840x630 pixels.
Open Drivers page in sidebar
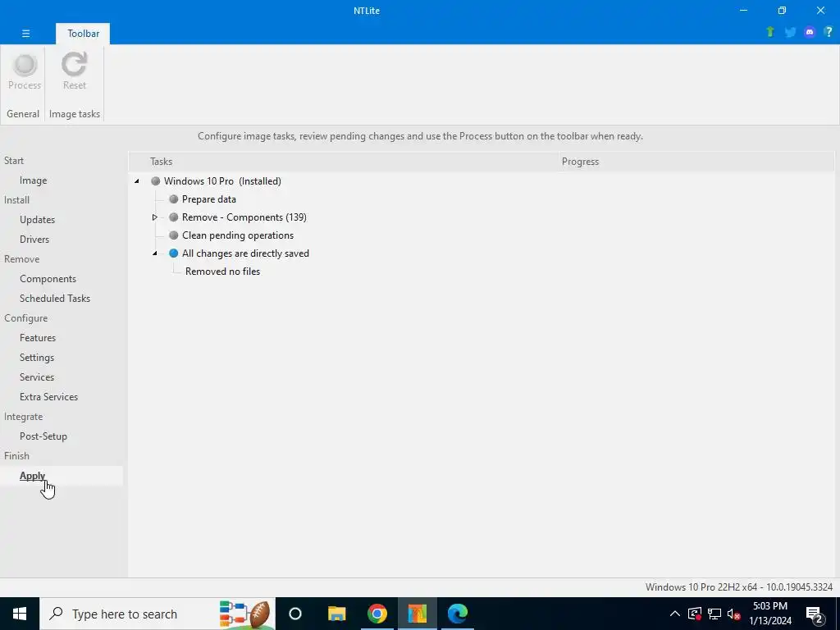34,240
